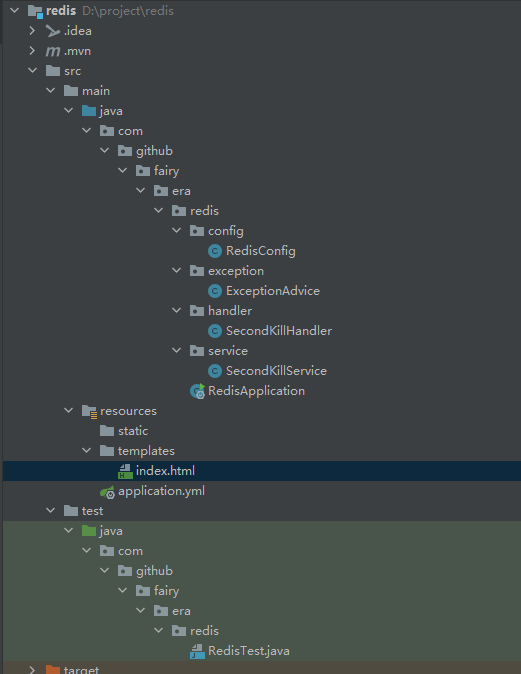
Task: Click the green test java folder icon
Action: [89, 531]
